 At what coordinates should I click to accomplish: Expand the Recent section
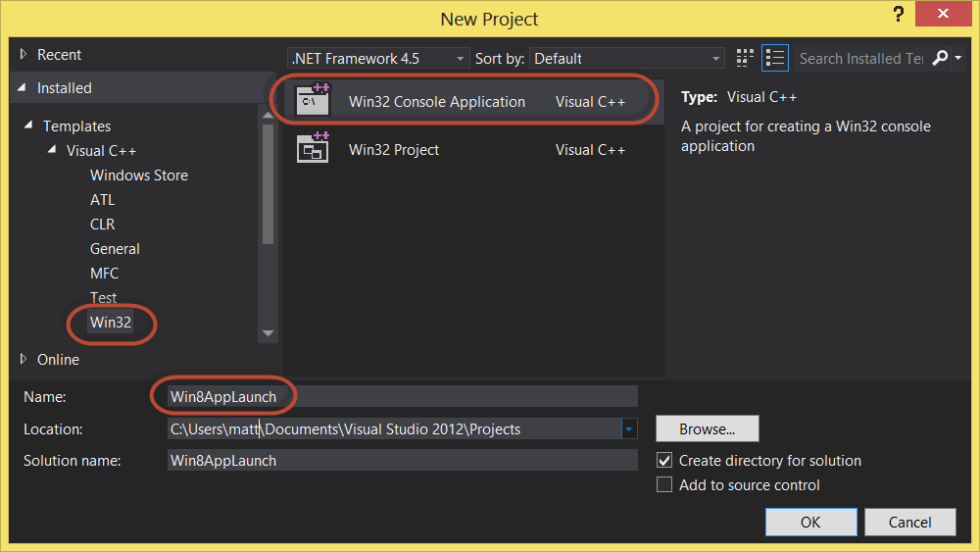(x=24, y=54)
